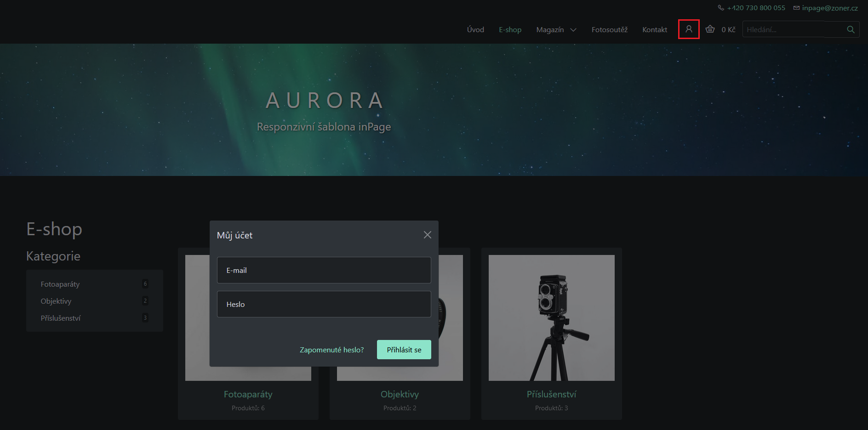The image size is (868, 430).
Task: Close the Můj účet dialog
Action: point(427,235)
